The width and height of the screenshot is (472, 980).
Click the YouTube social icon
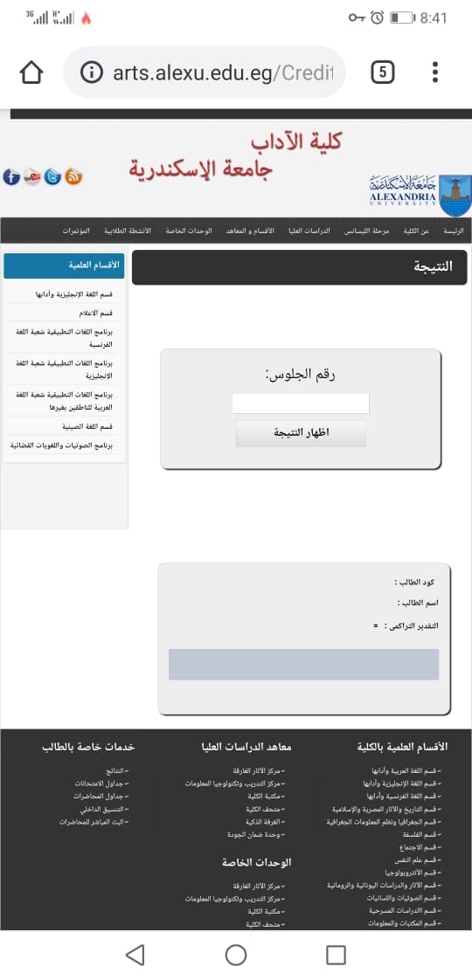(x=31, y=177)
